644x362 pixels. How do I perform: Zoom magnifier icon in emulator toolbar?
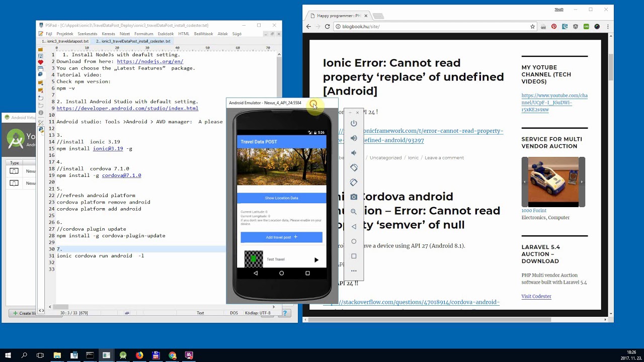pyautogui.click(x=354, y=212)
